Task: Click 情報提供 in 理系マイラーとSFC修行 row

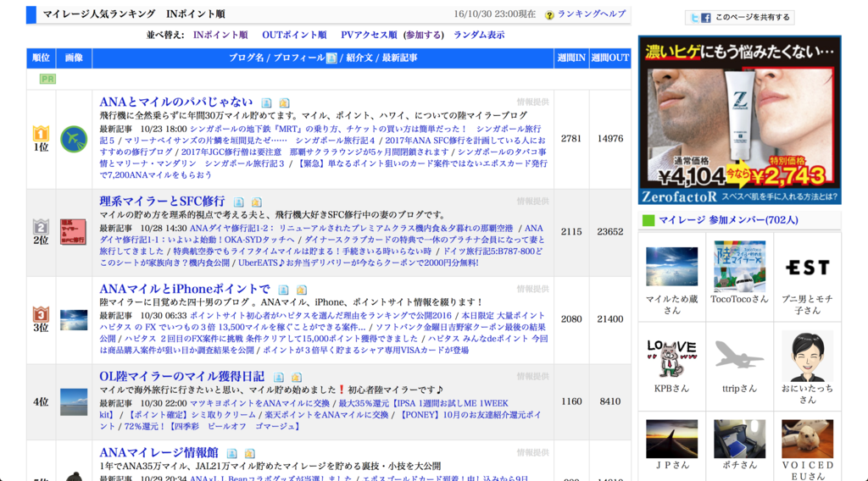Action: click(x=532, y=202)
